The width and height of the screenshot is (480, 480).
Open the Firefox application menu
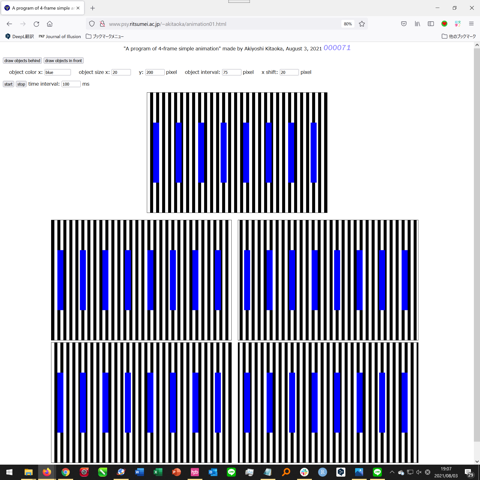click(471, 24)
